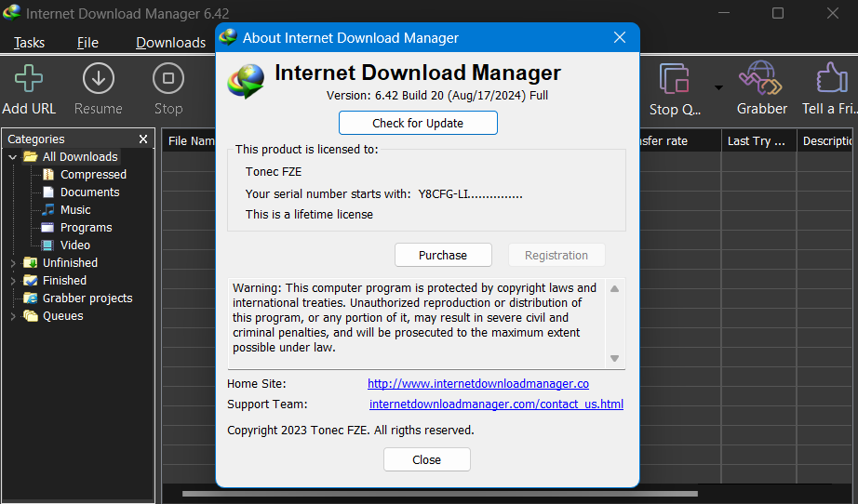This screenshot has width=858, height=504.
Task: Minimize the Internet Download Manager window
Action: [724, 13]
